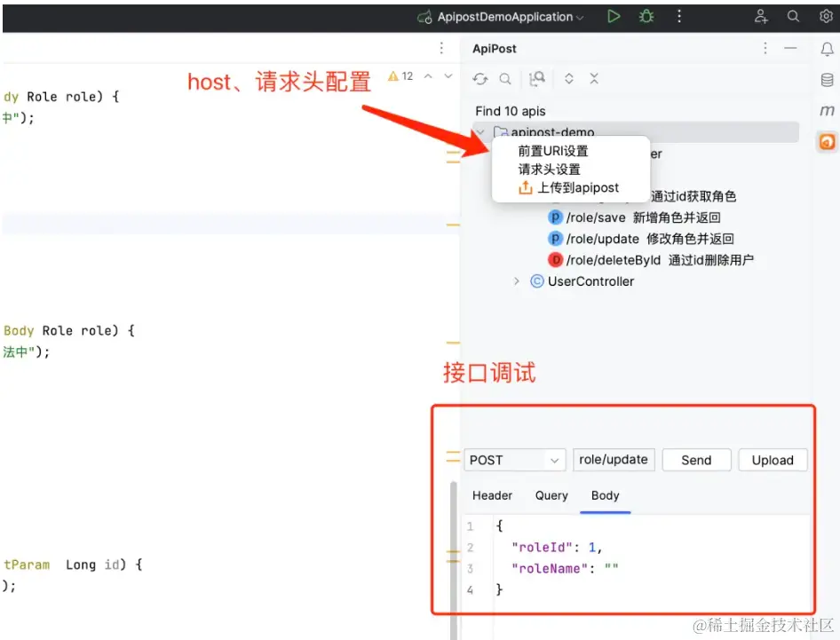The image size is (840, 640).
Task: Click the "roleName" line in body editor
Action: [x=565, y=569]
